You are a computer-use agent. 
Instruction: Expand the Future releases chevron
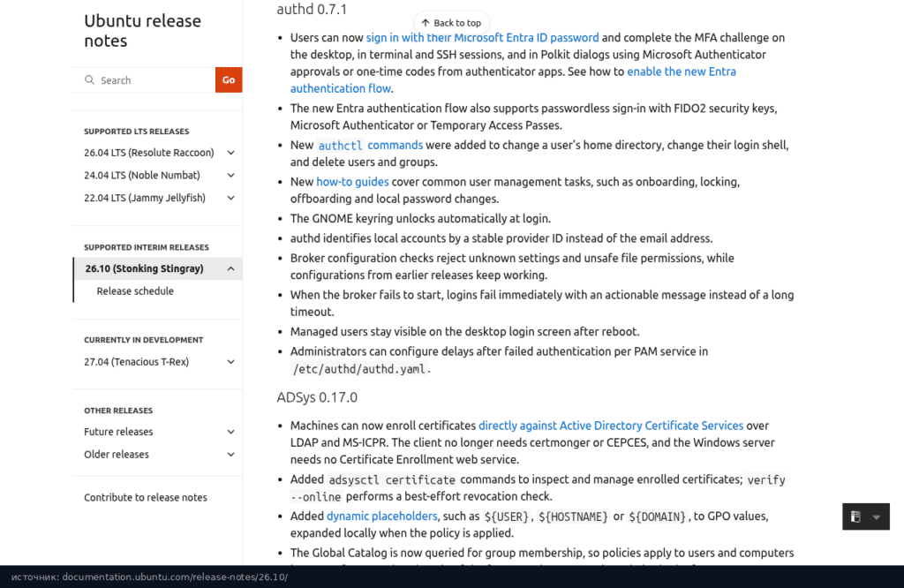230,432
